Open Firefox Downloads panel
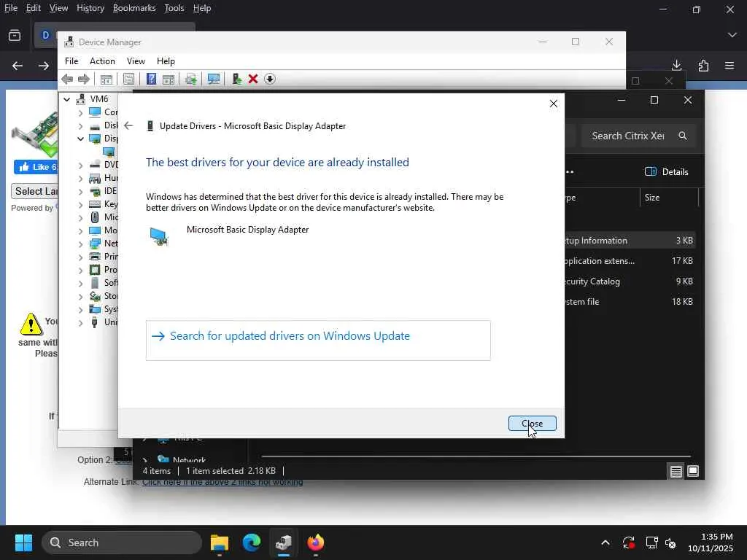Image resolution: width=747 pixels, height=560 pixels. tap(676, 65)
